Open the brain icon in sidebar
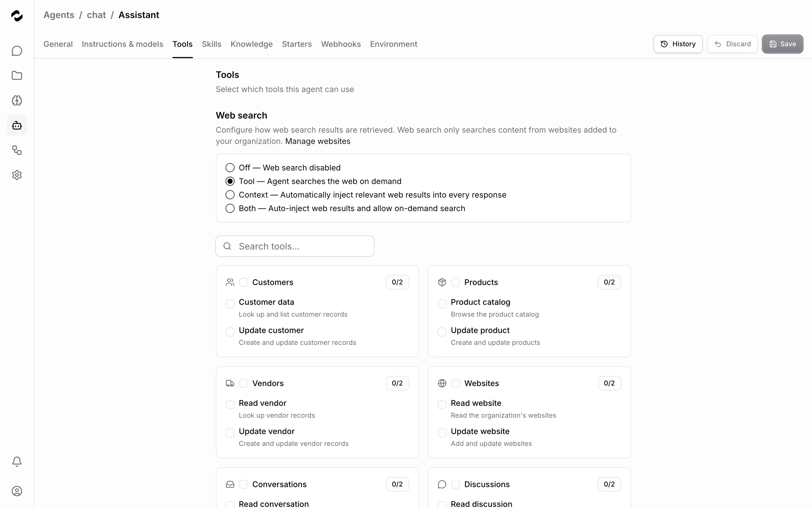The height and width of the screenshot is (508, 812). tap(17, 100)
